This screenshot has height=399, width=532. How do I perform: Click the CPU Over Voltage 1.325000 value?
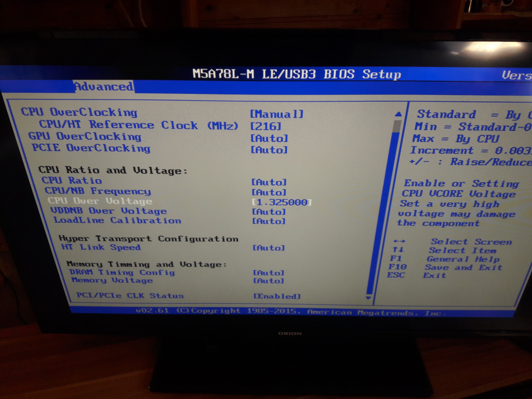click(x=281, y=202)
